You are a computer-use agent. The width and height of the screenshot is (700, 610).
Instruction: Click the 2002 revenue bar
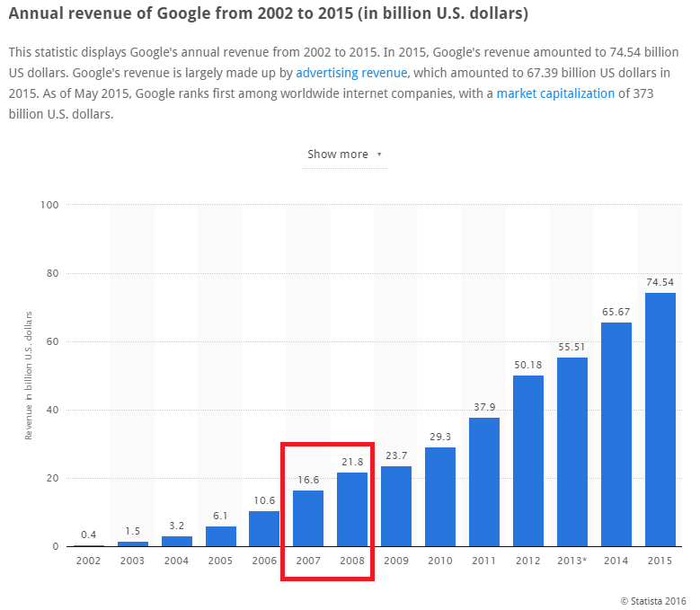pyautogui.click(x=89, y=545)
